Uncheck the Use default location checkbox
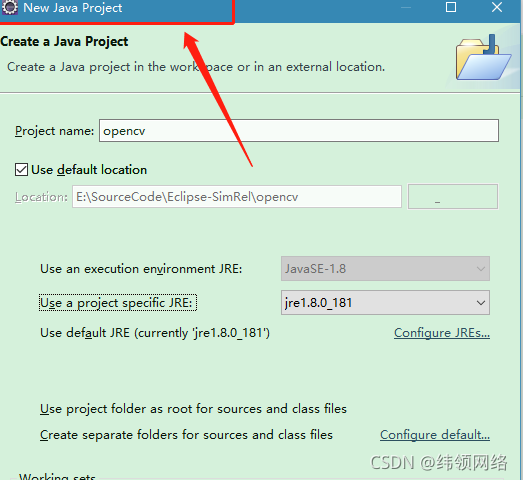Screen dimensions: 523x480 [x=21, y=170]
